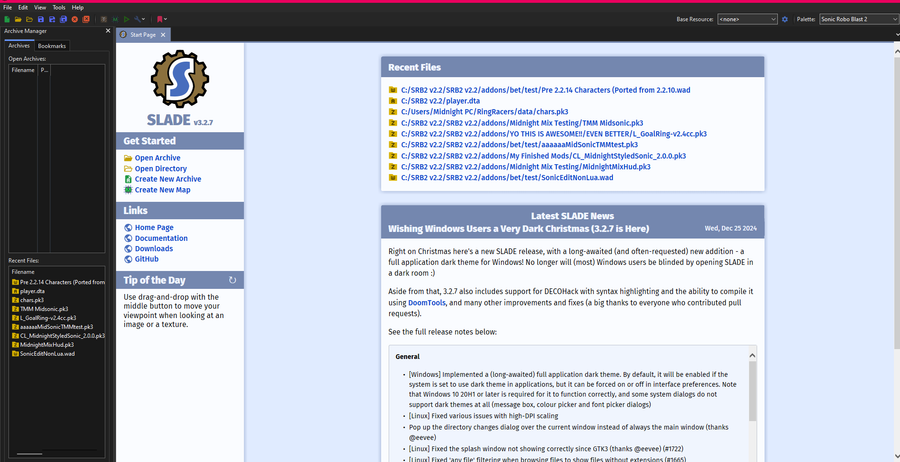Close the Start Page tab
The width and height of the screenshot is (900, 462).
coord(163,35)
